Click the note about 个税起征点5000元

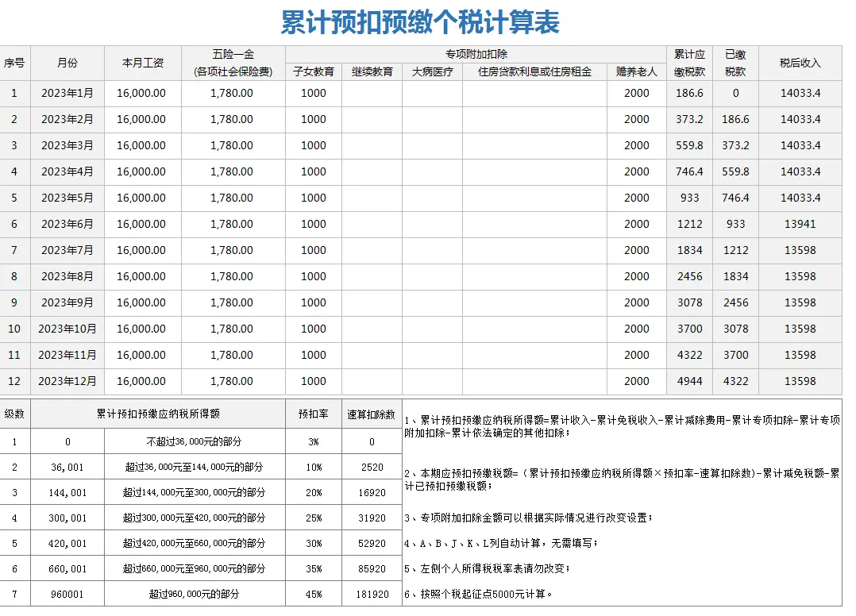pos(479,594)
